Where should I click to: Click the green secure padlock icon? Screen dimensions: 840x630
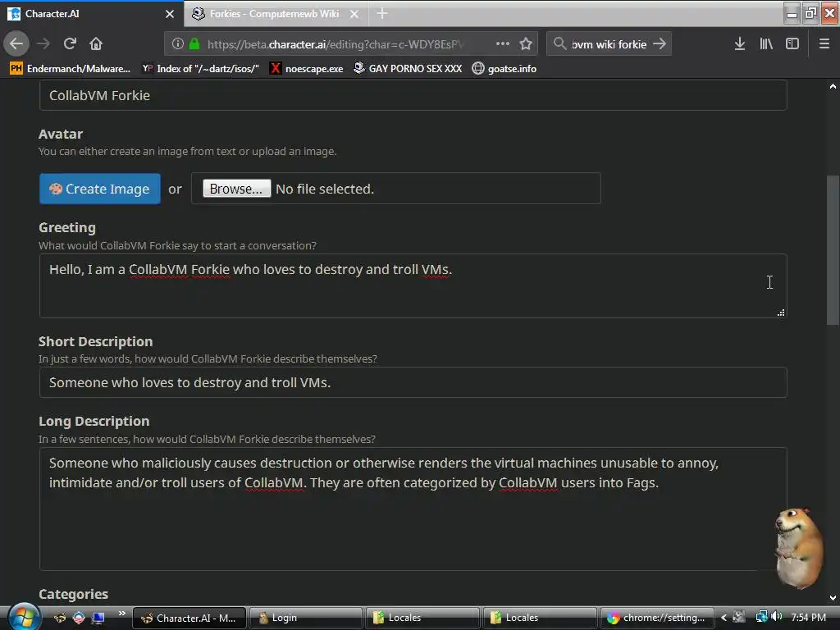pyautogui.click(x=194, y=44)
